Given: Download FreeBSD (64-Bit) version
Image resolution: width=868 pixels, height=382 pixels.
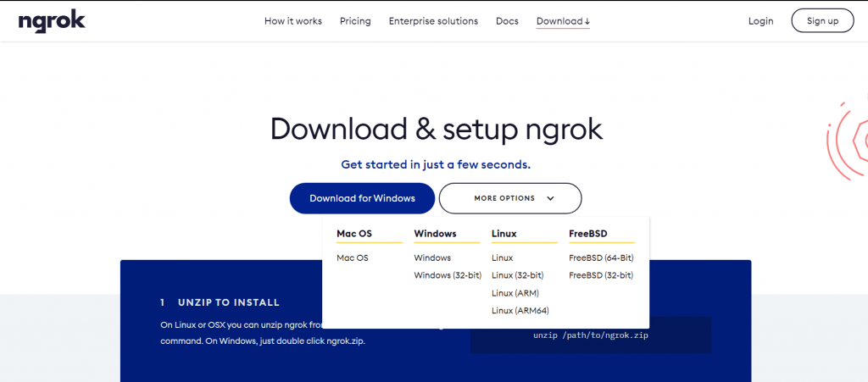Looking at the screenshot, I should tap(601, 257).
